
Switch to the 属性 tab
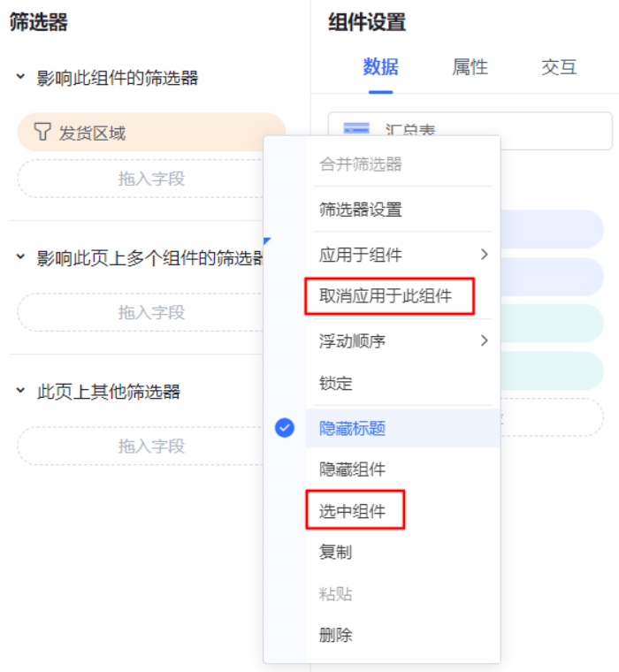tap(470, 67)
